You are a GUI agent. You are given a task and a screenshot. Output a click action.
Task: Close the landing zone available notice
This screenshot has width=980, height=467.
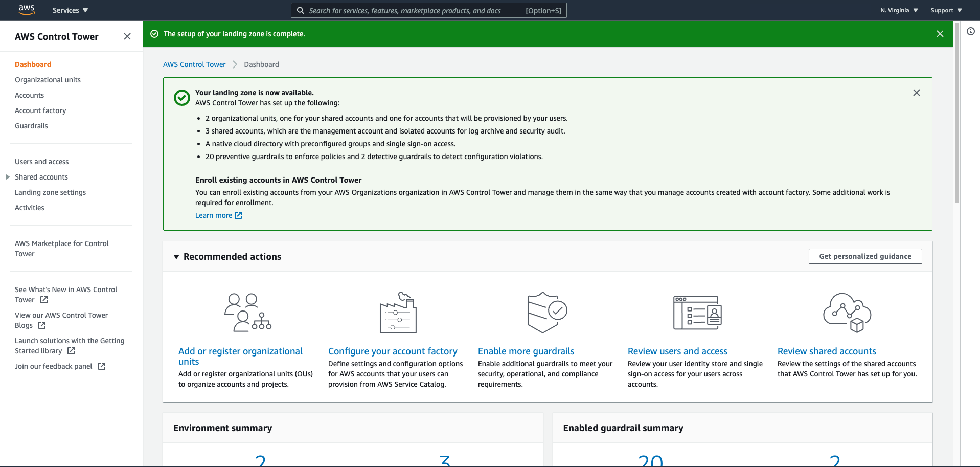(916, 93)
